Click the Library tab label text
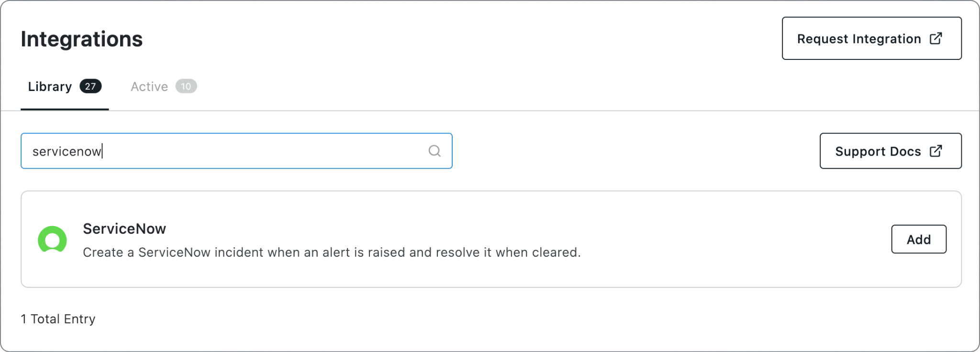This screenshot has height=352, width=980. [x=50, y=87]
